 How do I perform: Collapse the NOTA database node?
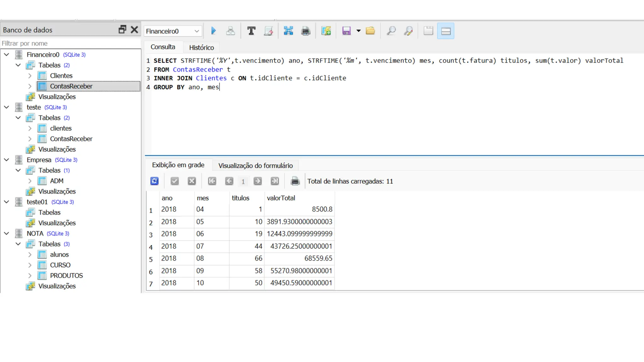[7, 233]
